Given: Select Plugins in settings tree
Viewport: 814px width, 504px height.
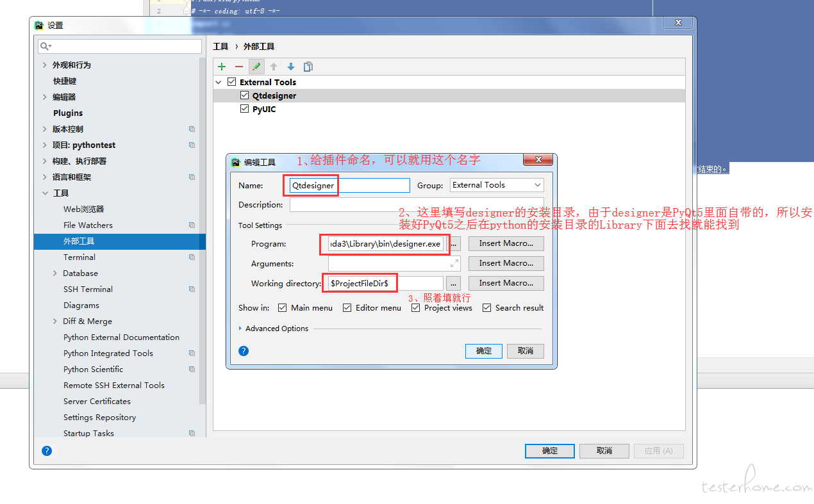Looking at the screenshot, I should 68,113.
